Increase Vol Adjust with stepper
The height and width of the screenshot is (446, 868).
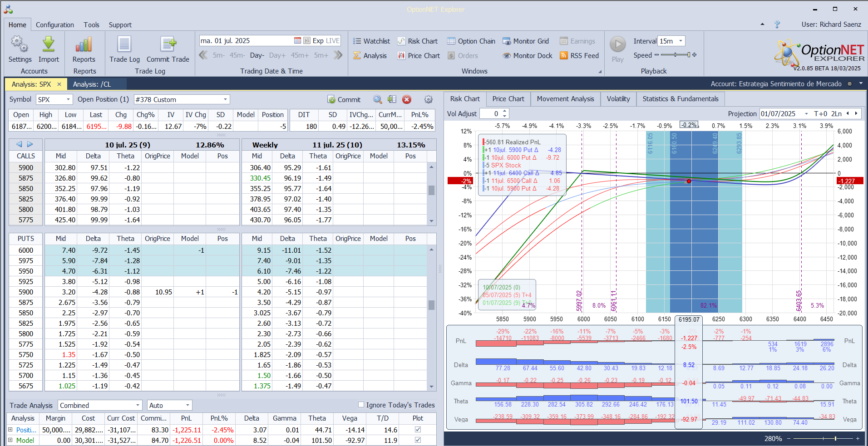pyautogui.click(x=505, y=112)
